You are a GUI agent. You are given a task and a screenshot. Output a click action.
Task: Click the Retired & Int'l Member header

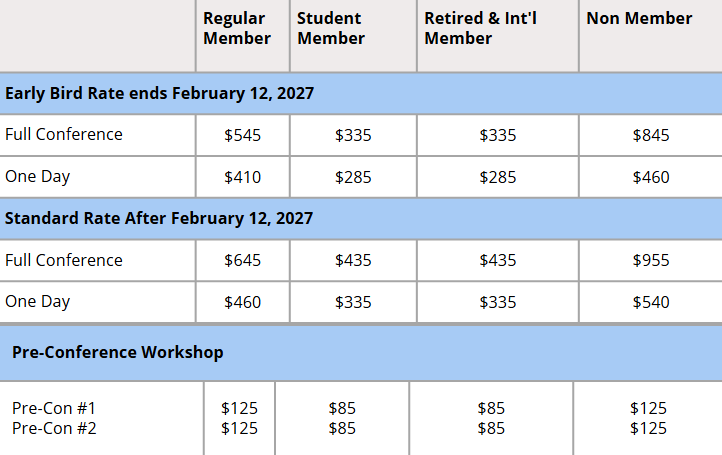[480, 28]
